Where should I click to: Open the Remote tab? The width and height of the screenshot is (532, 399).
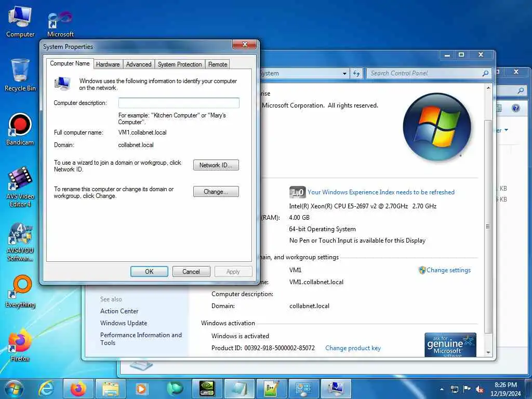click(218, 64)
